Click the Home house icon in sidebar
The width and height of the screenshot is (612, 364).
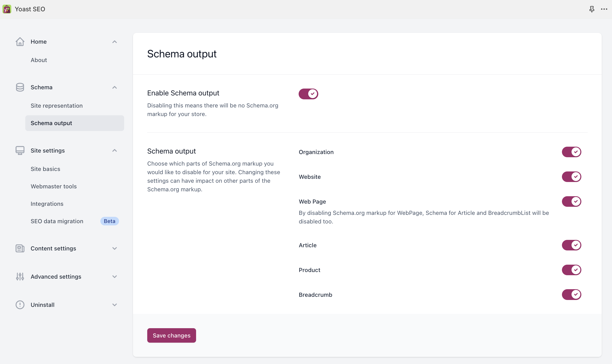(x=20, y=42)
